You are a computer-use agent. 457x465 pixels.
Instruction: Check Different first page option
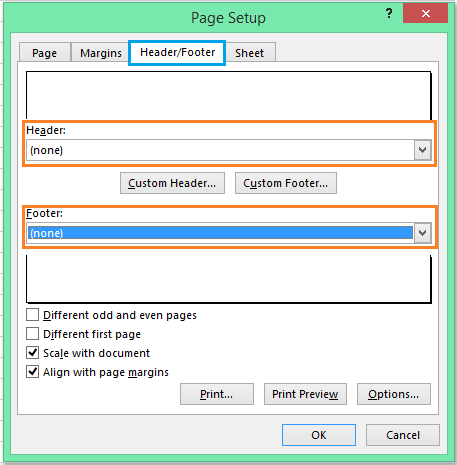(x=32, y=334)
